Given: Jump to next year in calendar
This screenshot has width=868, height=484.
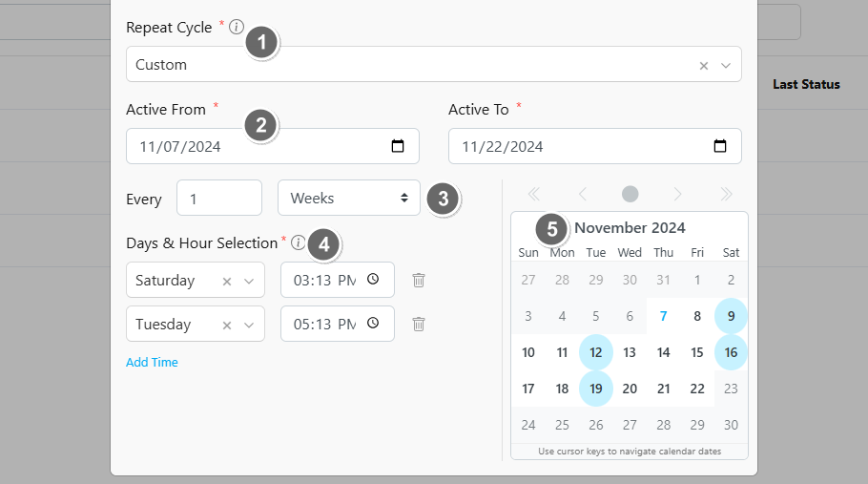Looking at the screenshot, I should point(726,194).
